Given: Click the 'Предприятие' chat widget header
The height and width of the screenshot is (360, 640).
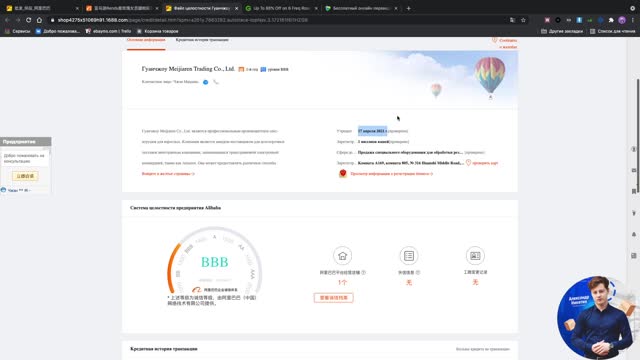Looking at the screenshot, I should click(26, 142).
